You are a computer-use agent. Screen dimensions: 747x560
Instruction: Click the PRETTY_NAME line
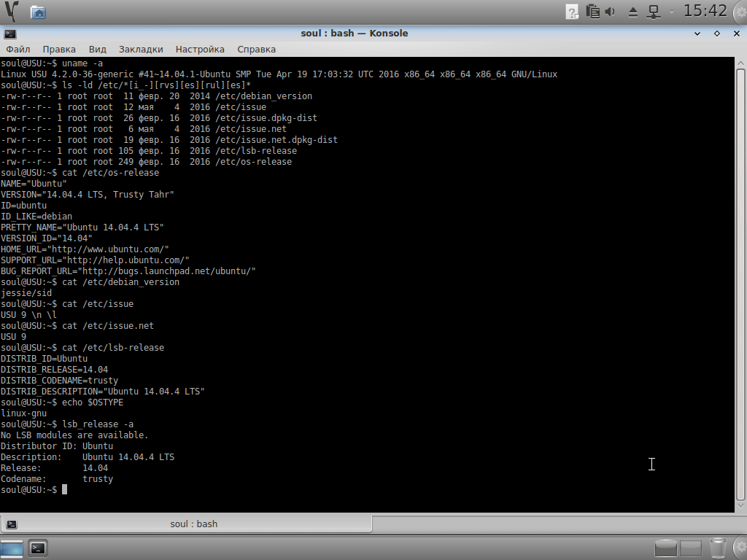(x=82, y=227)
